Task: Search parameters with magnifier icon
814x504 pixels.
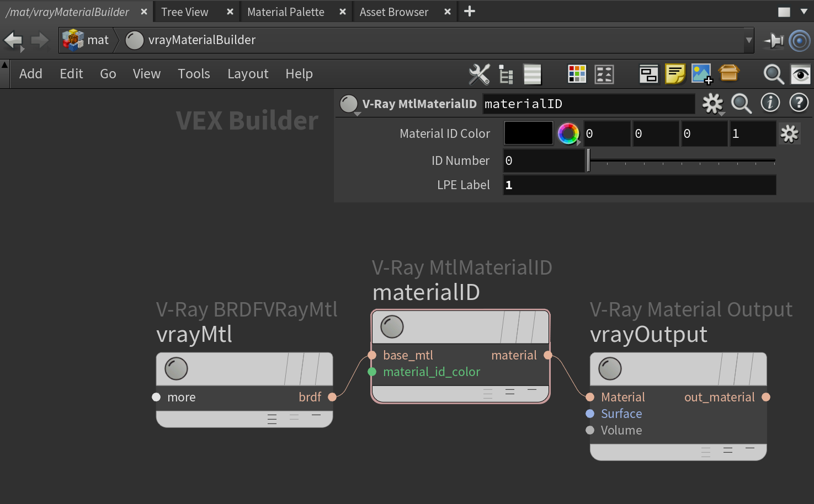Action: (741, 103)
